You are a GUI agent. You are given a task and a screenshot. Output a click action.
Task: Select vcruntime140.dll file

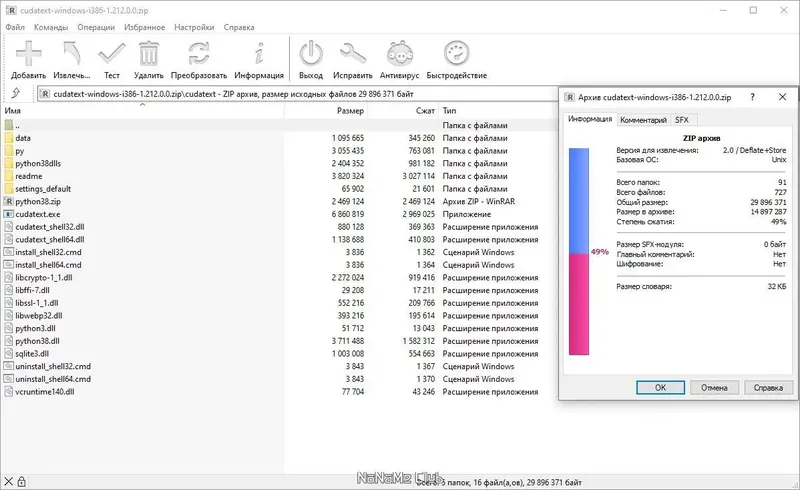click(44, 392)
